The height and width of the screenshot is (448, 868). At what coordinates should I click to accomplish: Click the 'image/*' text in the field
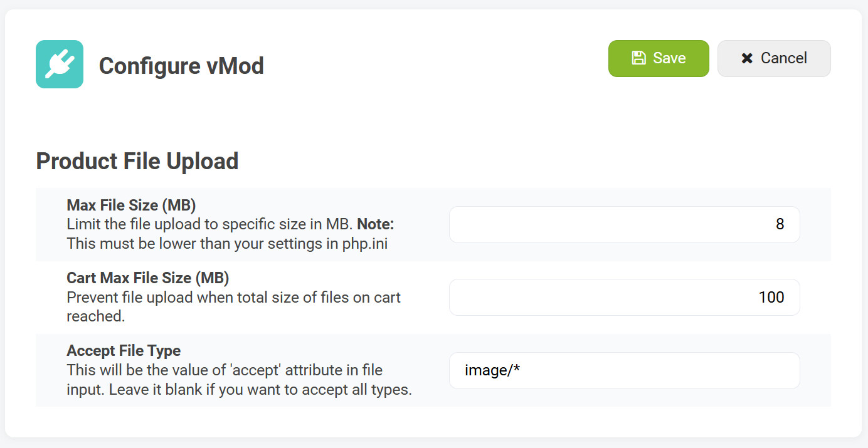tap(492, 370)
